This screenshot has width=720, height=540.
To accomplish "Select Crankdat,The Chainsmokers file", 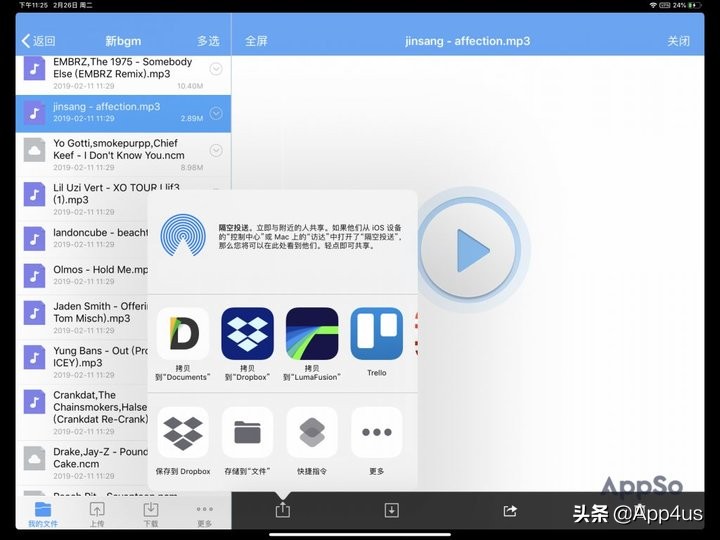I will [82, 412].
